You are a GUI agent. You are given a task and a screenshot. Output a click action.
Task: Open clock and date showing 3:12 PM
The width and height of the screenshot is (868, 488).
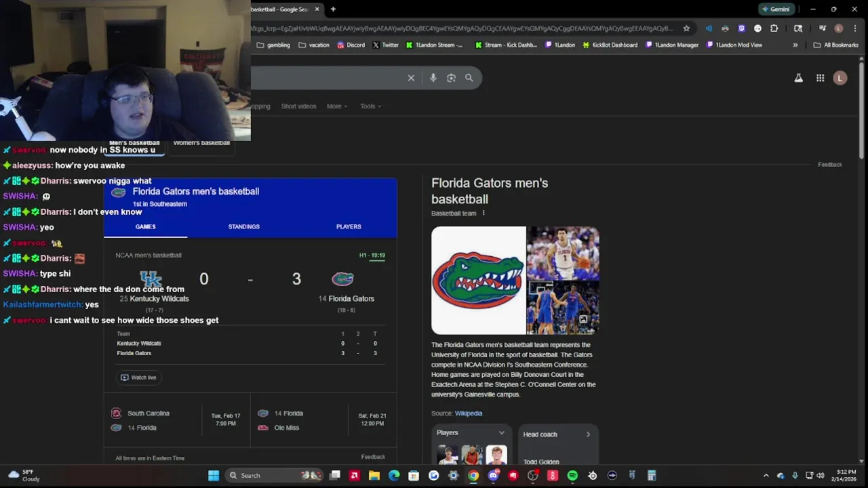[x=845, y=476]
